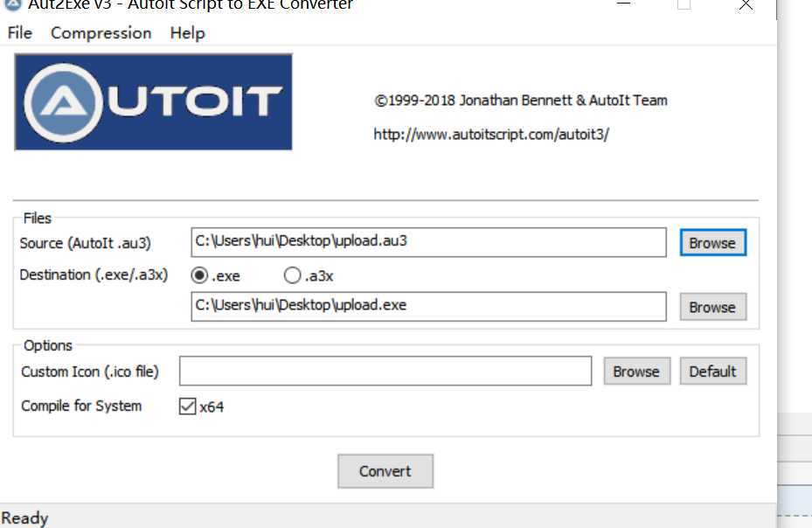Browse for the Source .au3 file
Viewport: 812px width, 528px height.
712,242
